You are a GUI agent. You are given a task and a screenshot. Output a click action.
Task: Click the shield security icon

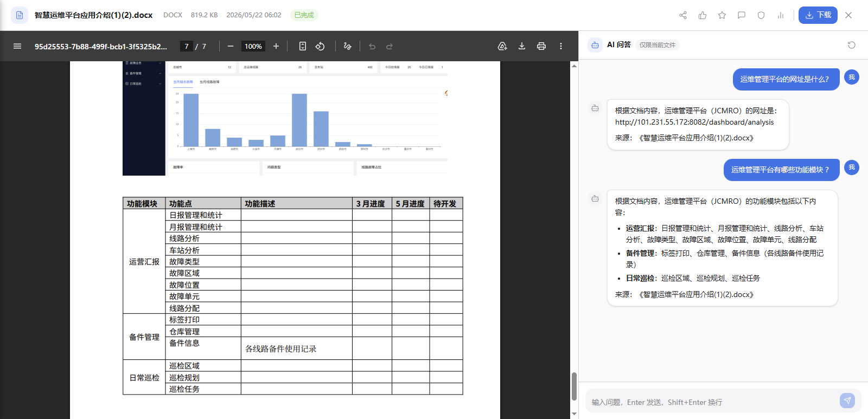[761, 15]
